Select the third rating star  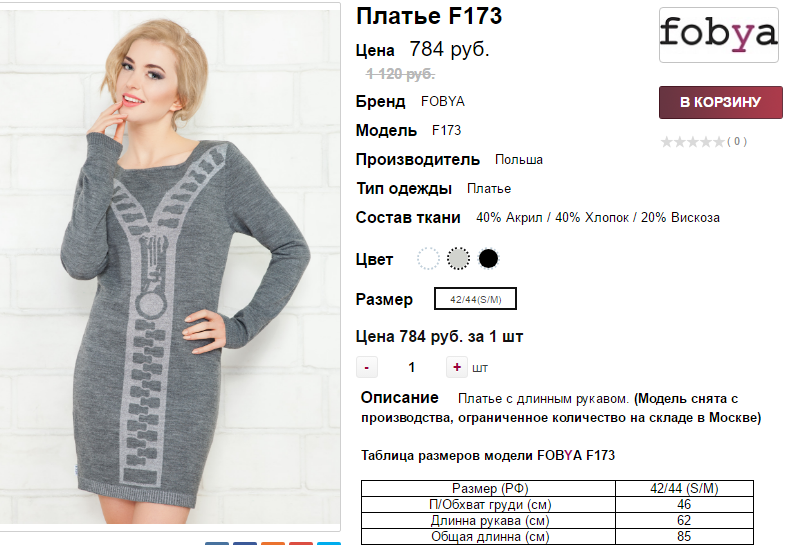click(693, 142)
